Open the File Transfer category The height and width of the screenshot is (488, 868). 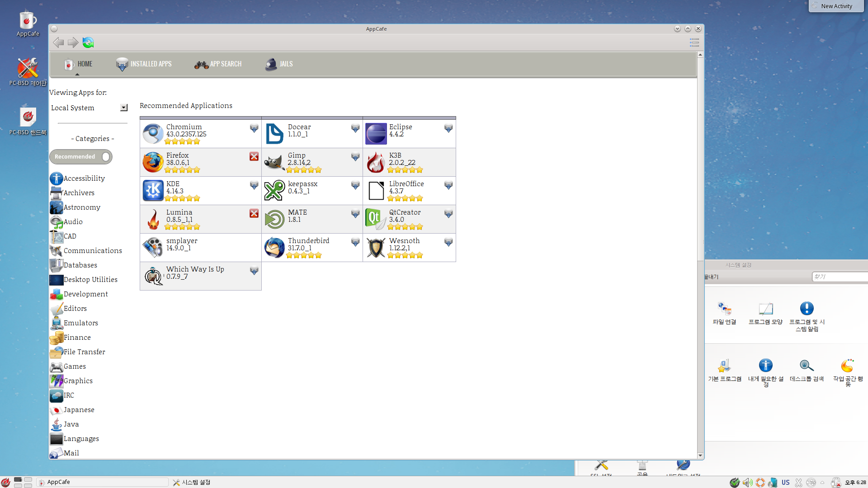pos(77,352)
